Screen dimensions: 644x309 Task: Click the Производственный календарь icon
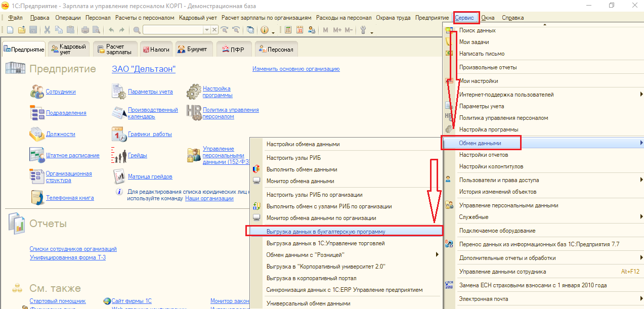119,113
